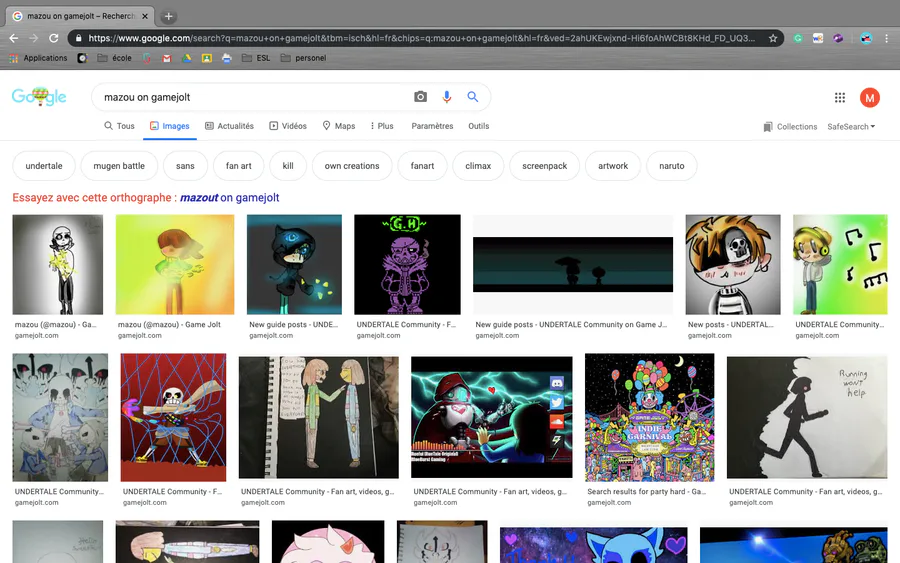Open the yellow-green character thumbnail
900x563 pixels.
tap(174, 265)
